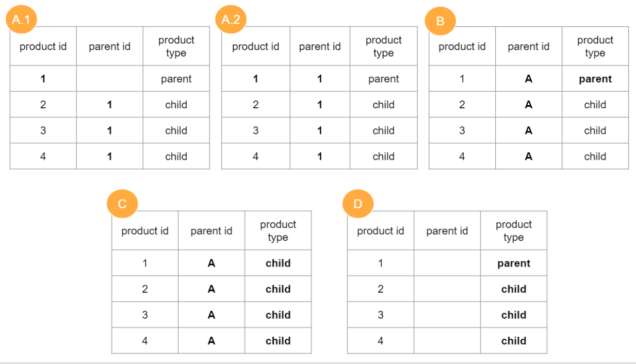Select the 'parent' product type cell in table A.1
636x364 pixels.
point(176,79)
